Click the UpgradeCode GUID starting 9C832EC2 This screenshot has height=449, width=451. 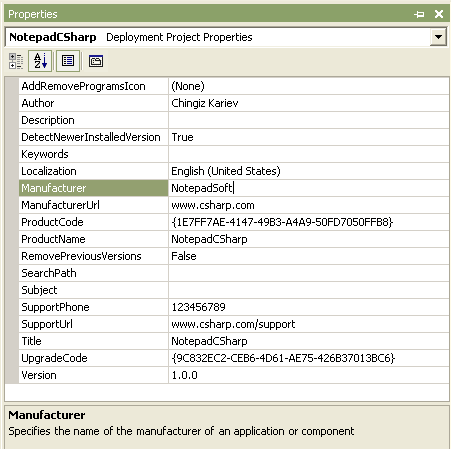tap(309, 358)
